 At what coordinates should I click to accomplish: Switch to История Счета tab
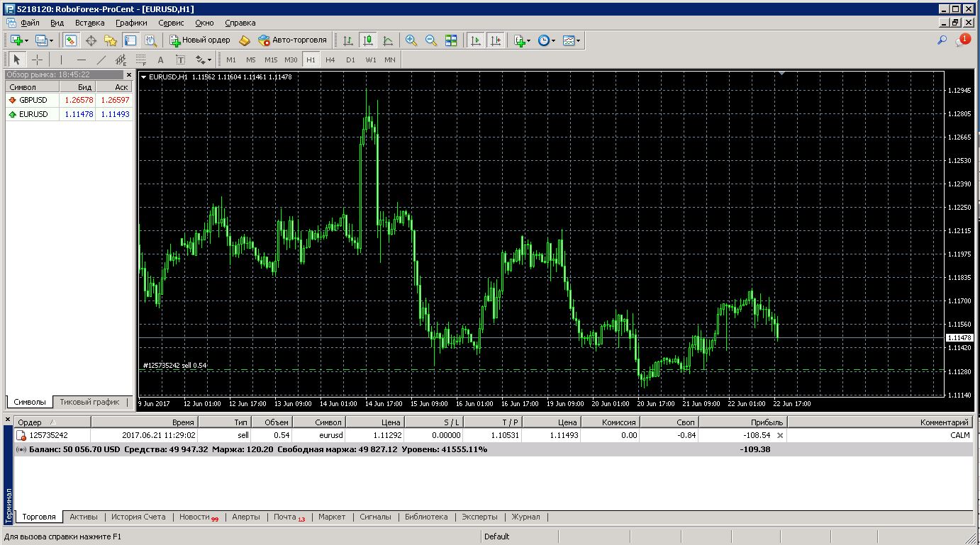138,517
